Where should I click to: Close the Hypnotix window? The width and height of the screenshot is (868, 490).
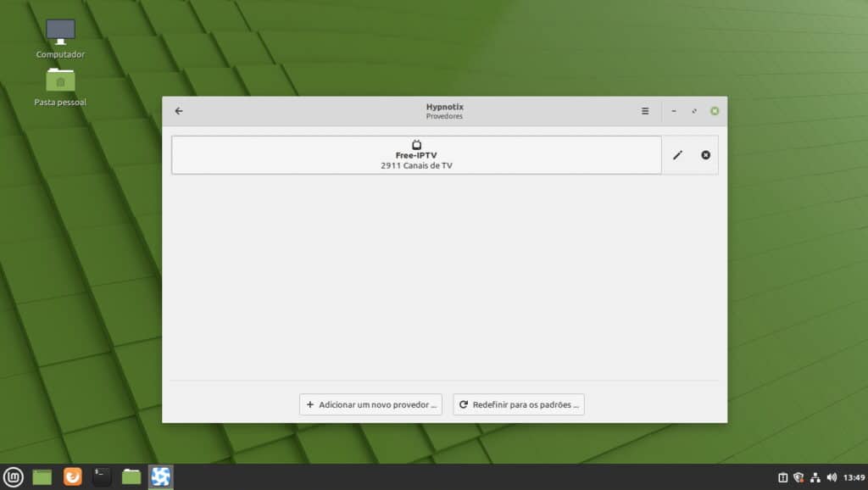coord(715,111)
